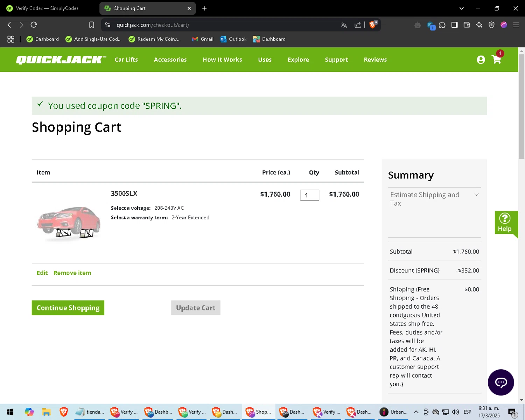Click the address bar URL
This screenshot has height=420, width=525.
(x=153, y=25)
